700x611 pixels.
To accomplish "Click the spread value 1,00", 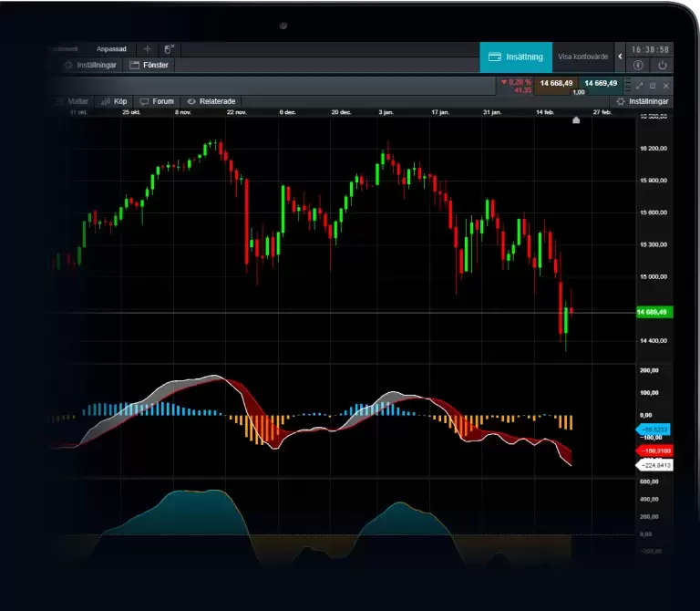I will click(x=579, y=92).
